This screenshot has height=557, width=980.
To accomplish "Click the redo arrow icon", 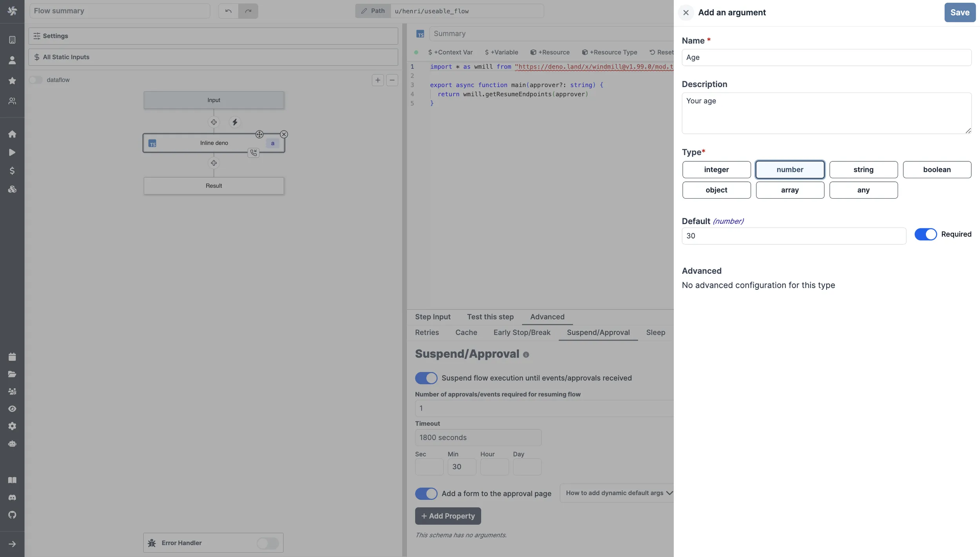I will [248, 11].
